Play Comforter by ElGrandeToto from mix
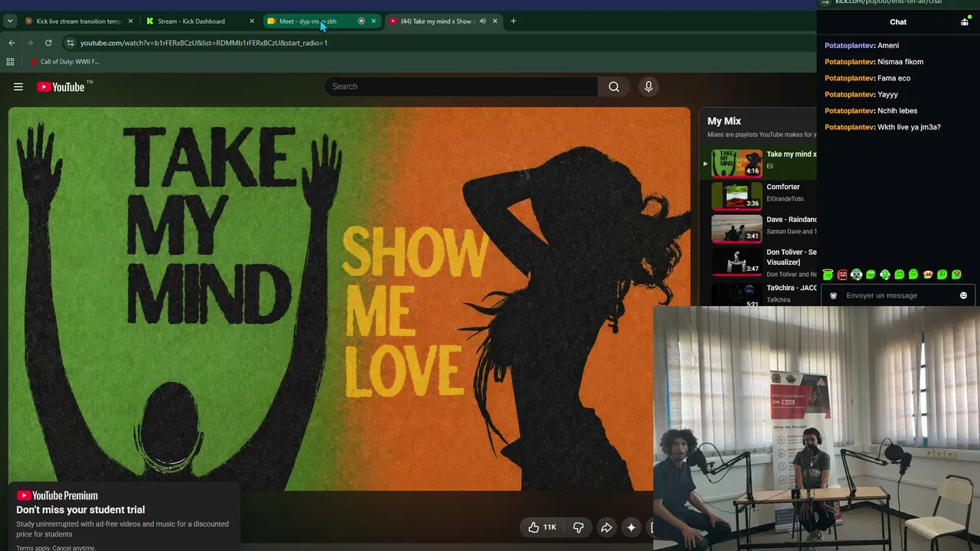Viewport: 980px width, 551px height. coord(763,196)
